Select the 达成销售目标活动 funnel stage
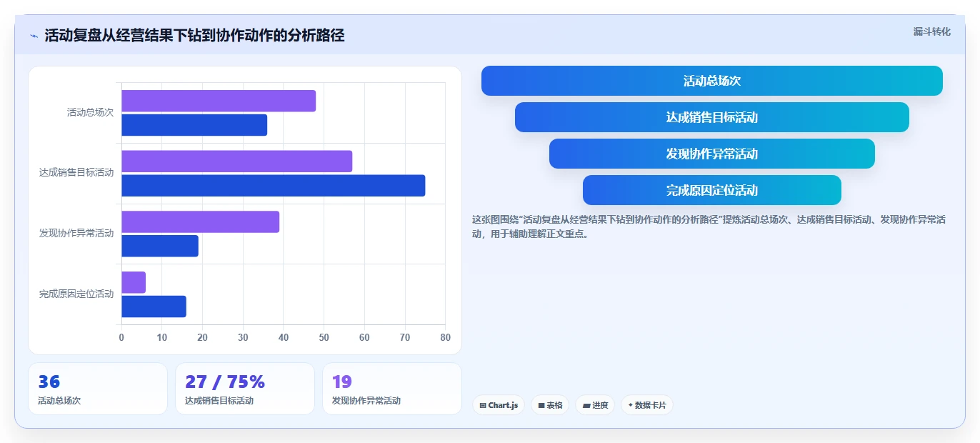The width and height of the screenshot is (980, 443). coord(712,117)
